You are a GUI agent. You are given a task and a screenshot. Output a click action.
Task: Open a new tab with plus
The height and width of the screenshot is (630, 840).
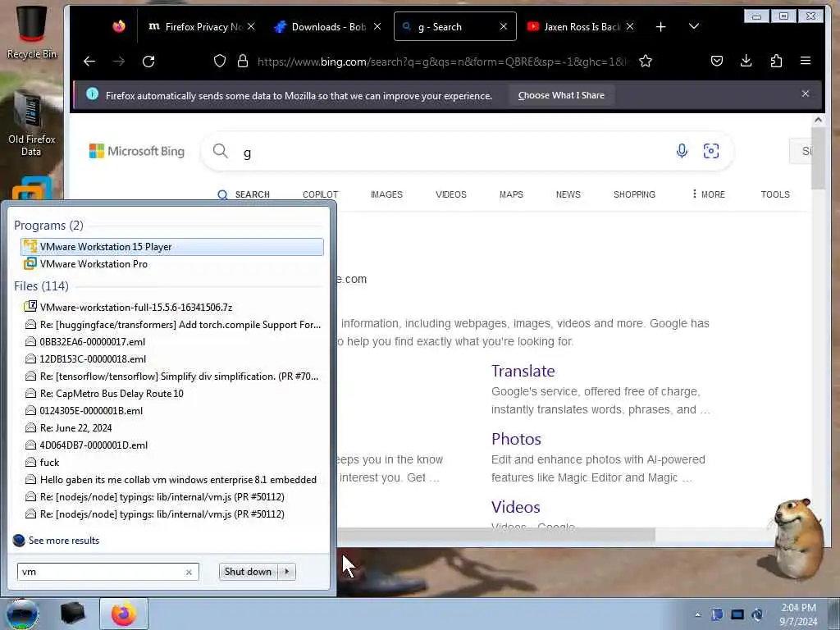pyautogui.click(x=660, y=27)
